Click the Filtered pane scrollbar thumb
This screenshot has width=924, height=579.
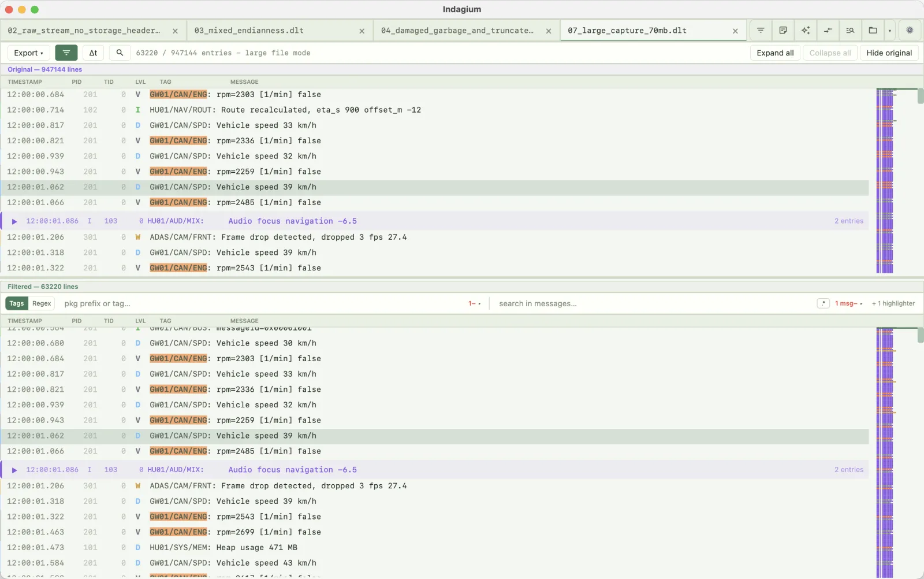tap(921, 335)
